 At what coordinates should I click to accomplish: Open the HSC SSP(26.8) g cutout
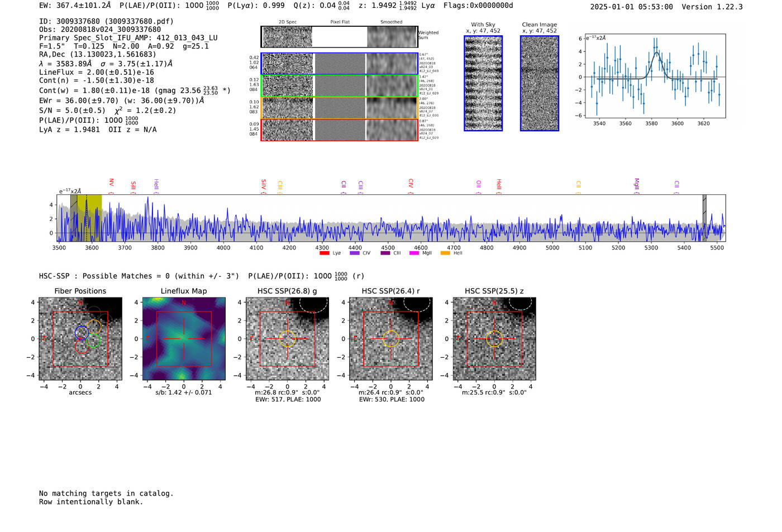click(287, 339)
